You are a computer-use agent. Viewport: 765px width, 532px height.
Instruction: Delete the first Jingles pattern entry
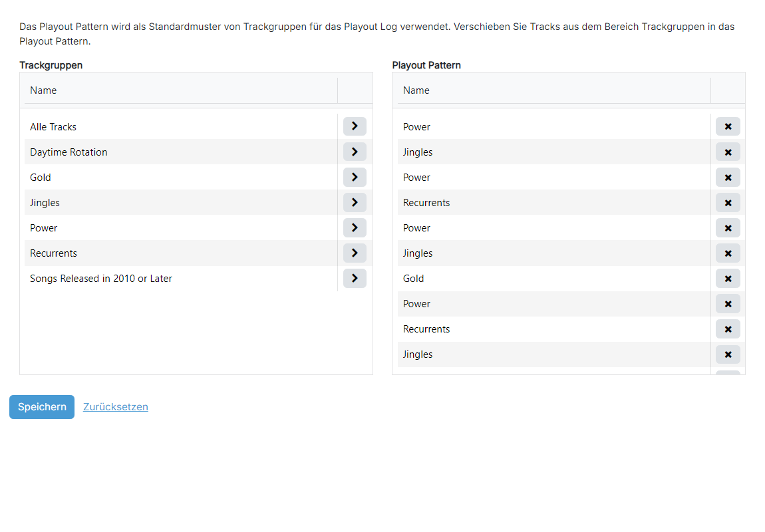(728, 152)
